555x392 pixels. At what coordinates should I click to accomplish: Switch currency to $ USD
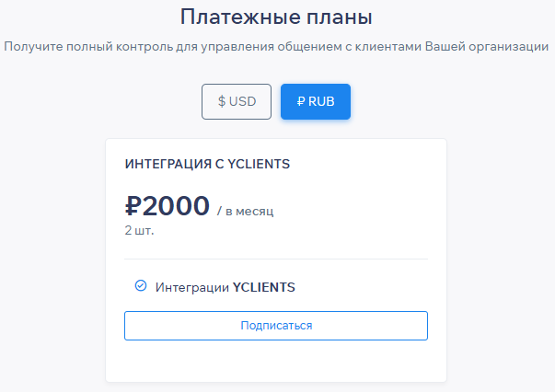[x=237, y=102]
